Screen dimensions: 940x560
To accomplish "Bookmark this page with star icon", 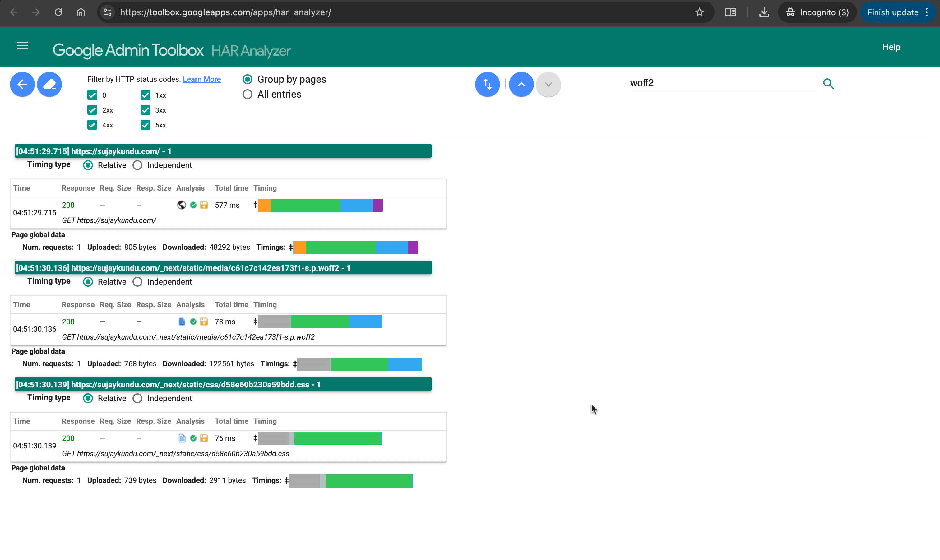I will 699,12.
